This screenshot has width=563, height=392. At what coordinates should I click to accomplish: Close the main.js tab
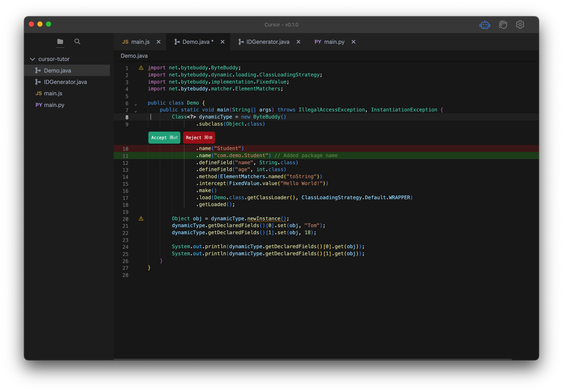tap(159, 42)
